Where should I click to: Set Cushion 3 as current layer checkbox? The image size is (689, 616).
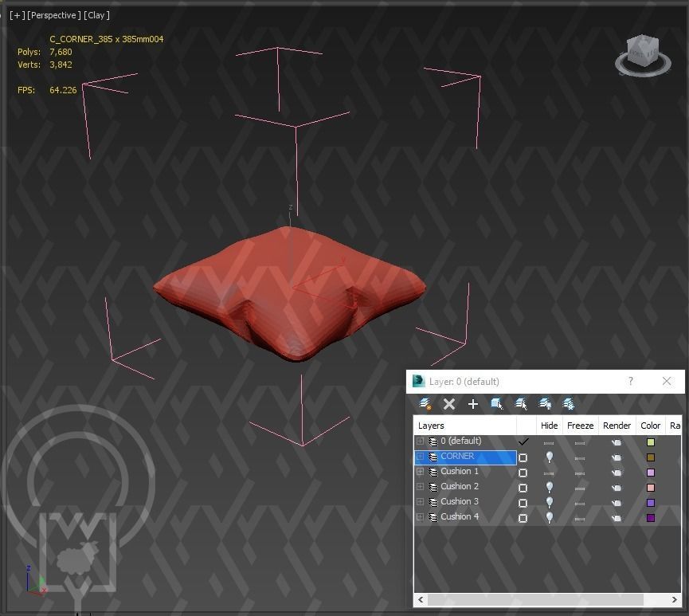coord(523,503)
